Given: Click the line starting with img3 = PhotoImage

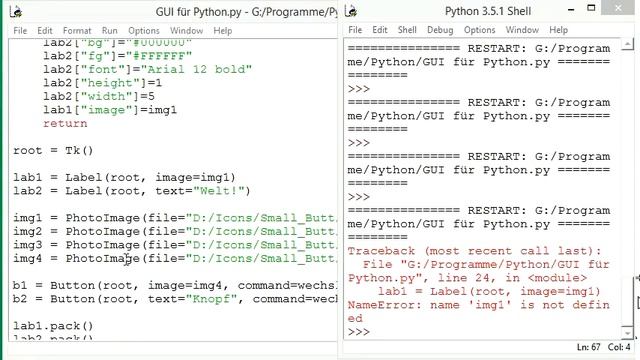Looking at the screenshot, I should [x=175, y=244].
